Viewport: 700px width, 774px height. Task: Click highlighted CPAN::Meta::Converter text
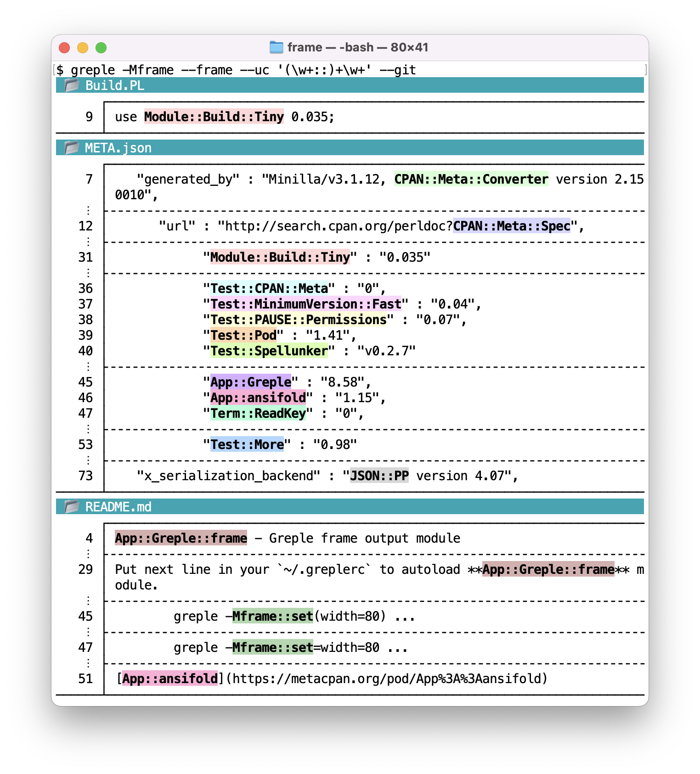[x=471, y=179]
